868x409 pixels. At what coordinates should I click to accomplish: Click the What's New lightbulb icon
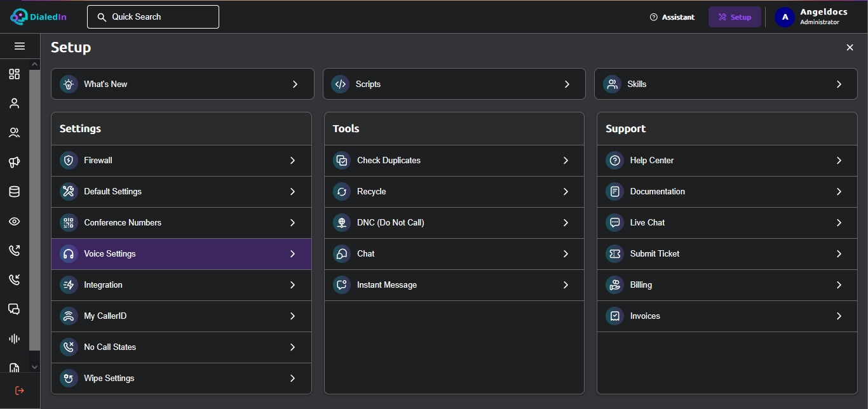[69, 84]
